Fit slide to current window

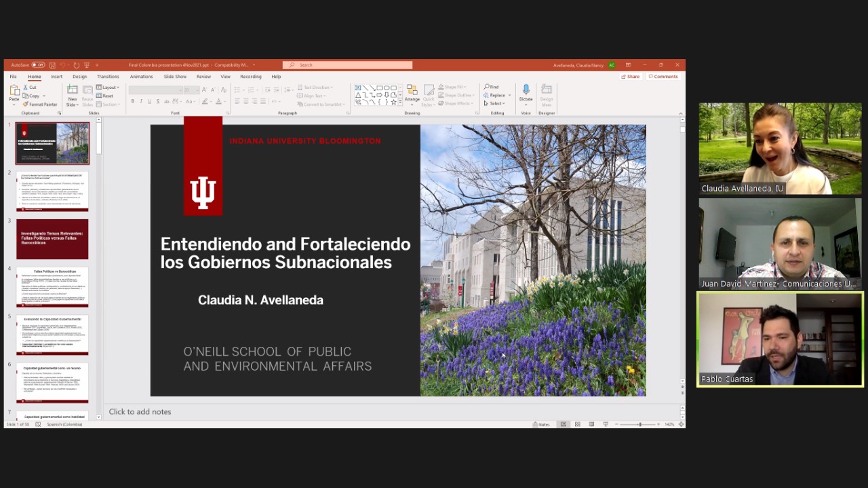(681, 424)
